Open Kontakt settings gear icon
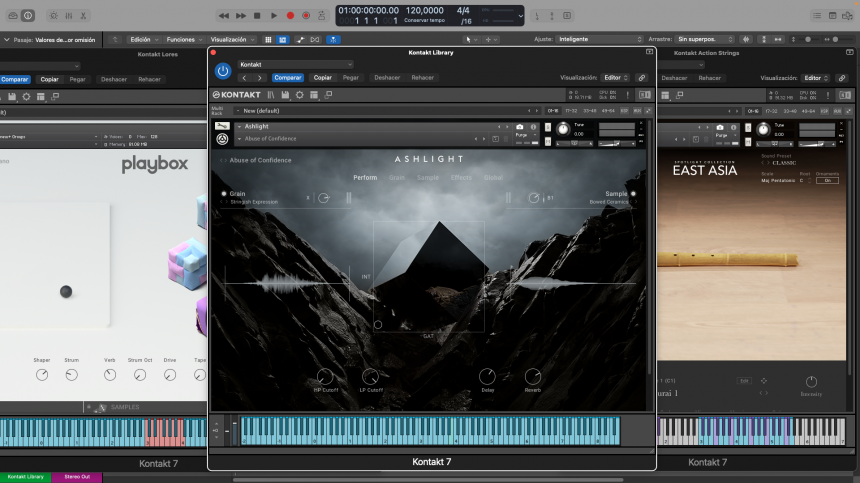The height and width of the screenshot is (483, 860). click(299, 95)
